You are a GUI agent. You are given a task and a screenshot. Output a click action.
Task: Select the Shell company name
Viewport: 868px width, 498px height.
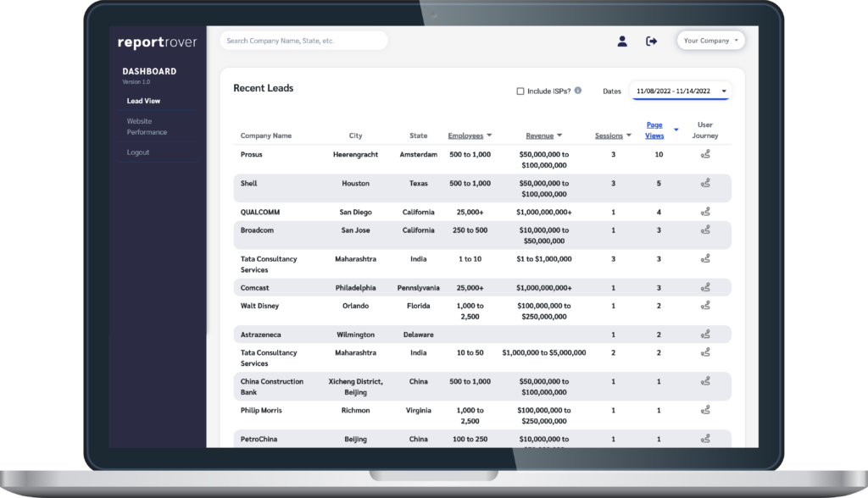(x=248, y=183)
